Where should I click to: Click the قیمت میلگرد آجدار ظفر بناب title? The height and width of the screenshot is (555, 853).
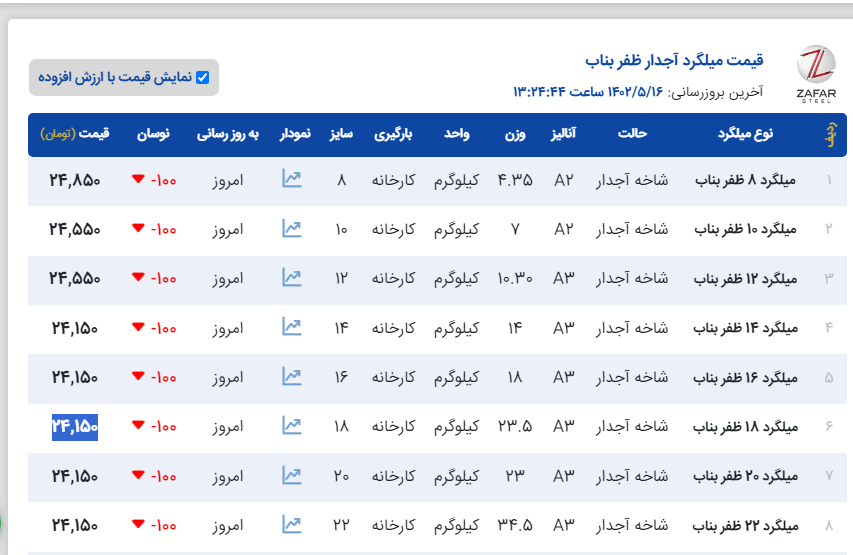[x=674, y=58]
